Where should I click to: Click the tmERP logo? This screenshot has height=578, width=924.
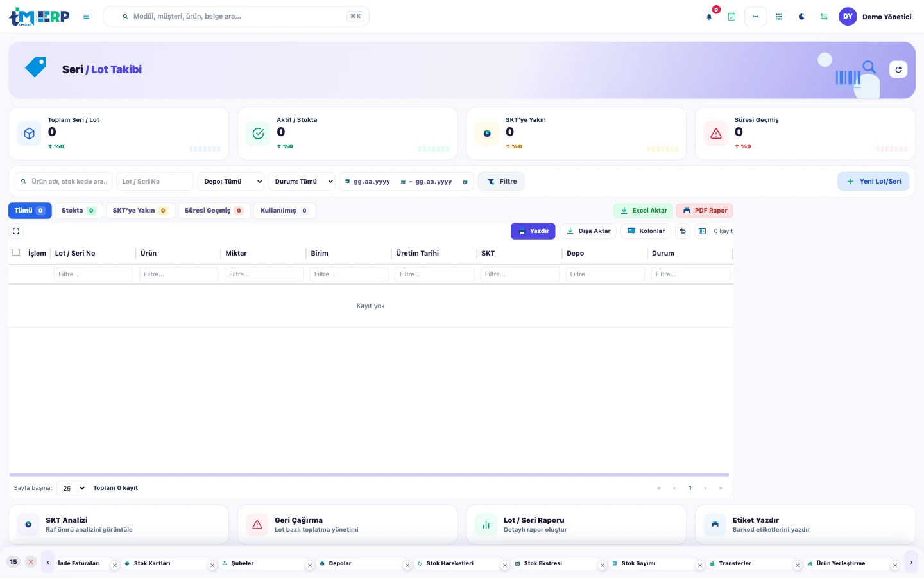(x=39, y=17)
